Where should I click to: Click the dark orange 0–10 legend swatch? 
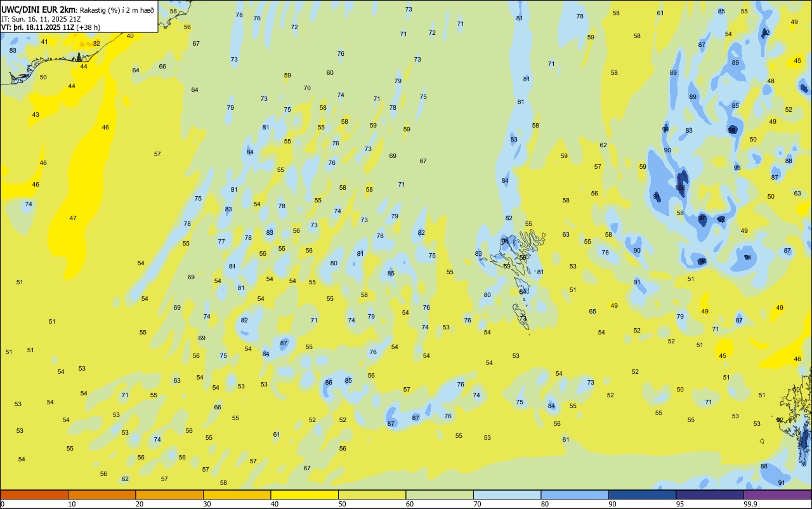pos(34,494)
